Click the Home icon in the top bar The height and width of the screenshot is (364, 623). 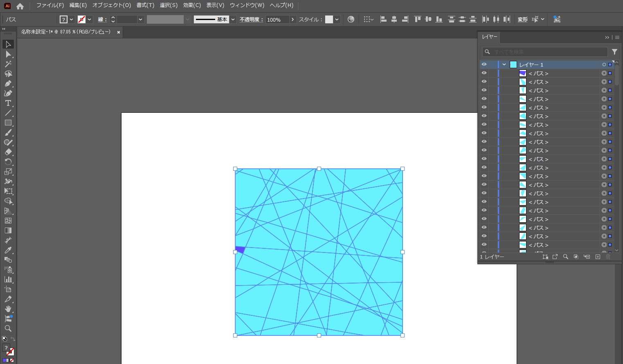tap(20, 6)
